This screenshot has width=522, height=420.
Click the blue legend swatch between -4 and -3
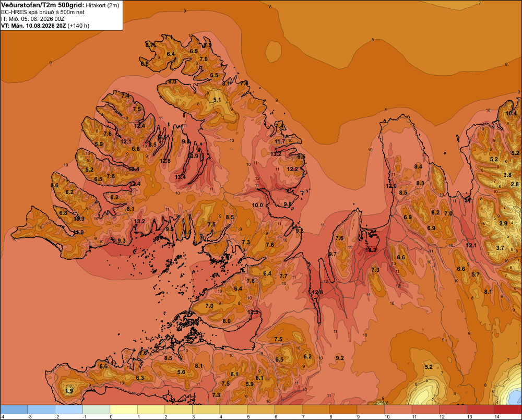click(14, 410)
